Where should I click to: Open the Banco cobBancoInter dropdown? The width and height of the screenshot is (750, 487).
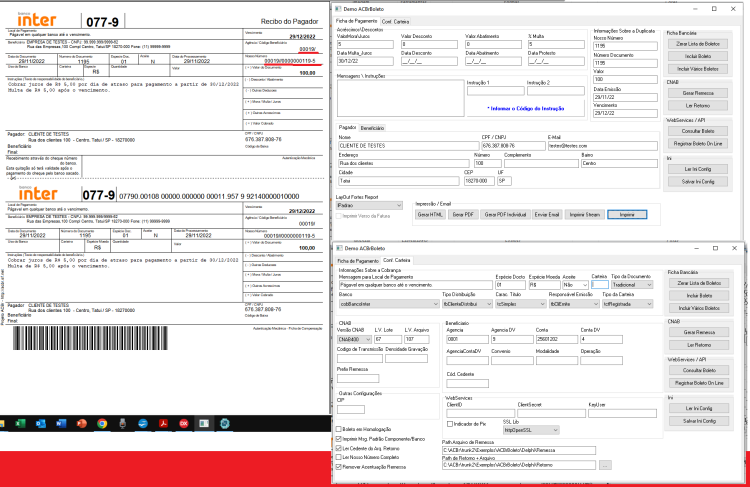tap(389, 304)
